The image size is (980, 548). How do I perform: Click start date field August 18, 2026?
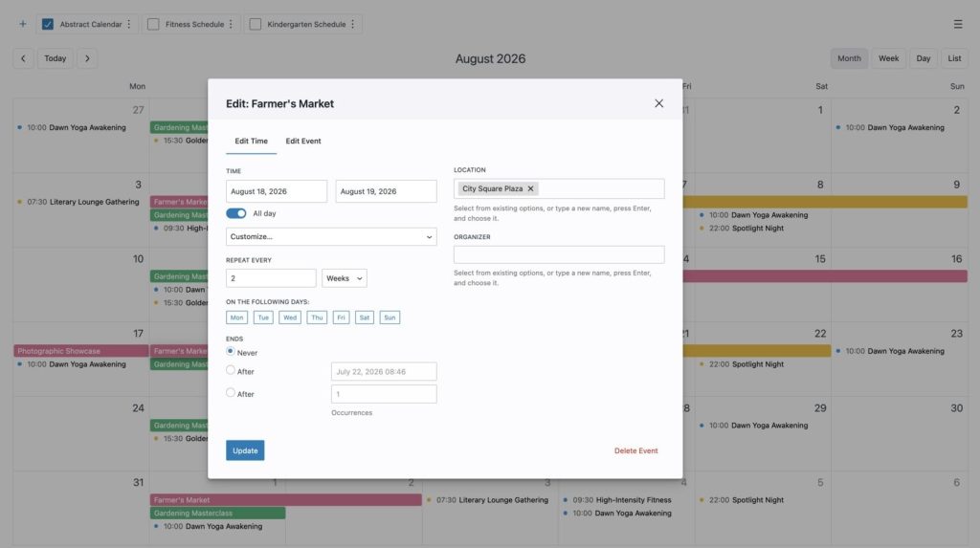(x=277, y=191)
